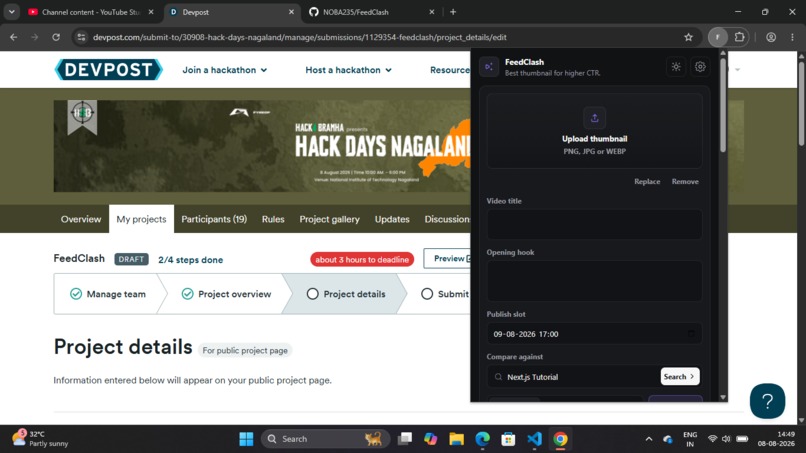Focus the Opening hook text area
This screenshot has width=806, height=453.
(594, 281)
